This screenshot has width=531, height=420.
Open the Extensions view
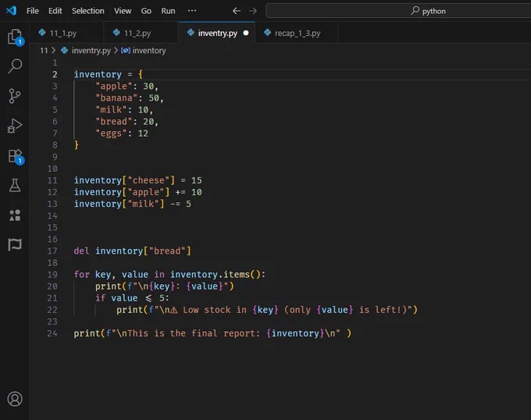point(14,155)
